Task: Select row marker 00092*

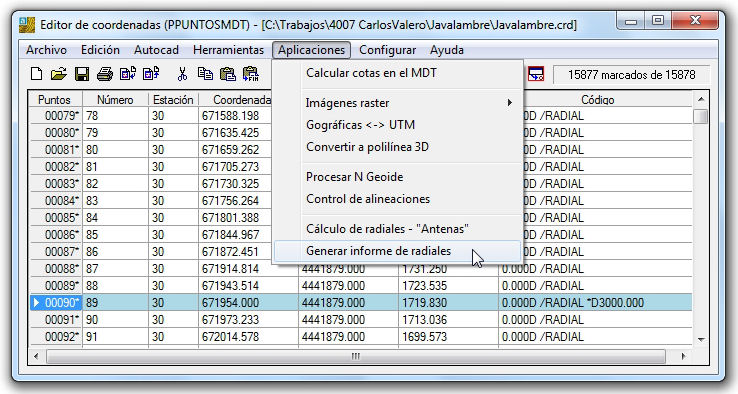Action: coord(56,337)
